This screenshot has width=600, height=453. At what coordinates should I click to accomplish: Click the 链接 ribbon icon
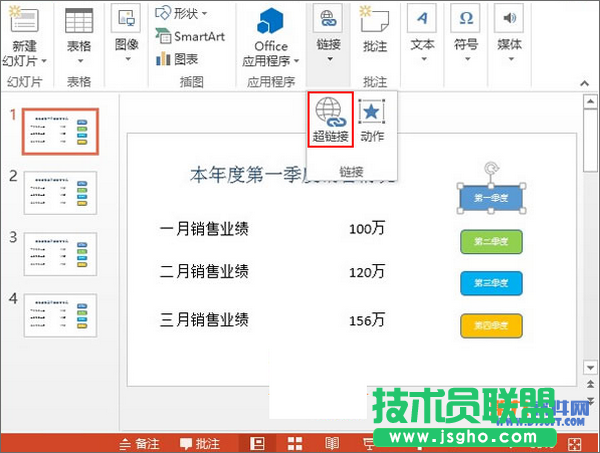(328, 18)
